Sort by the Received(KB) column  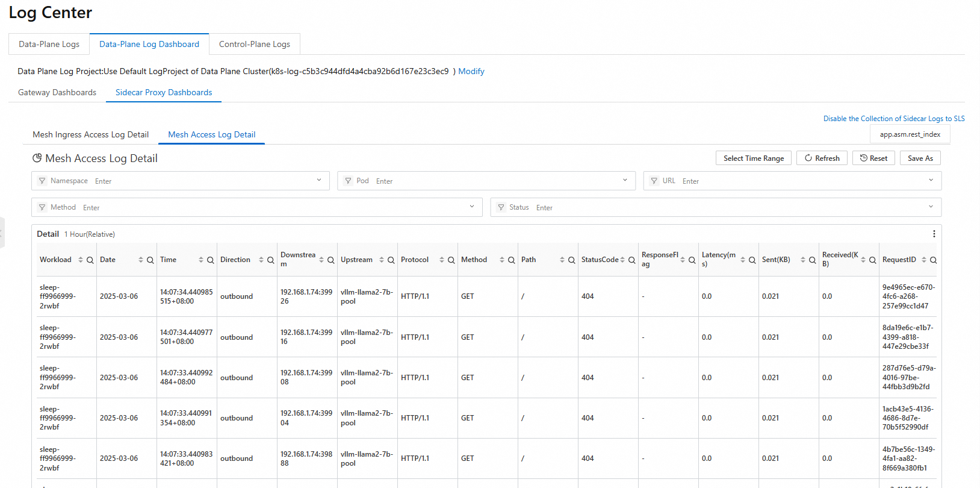[x=863, y=260]
